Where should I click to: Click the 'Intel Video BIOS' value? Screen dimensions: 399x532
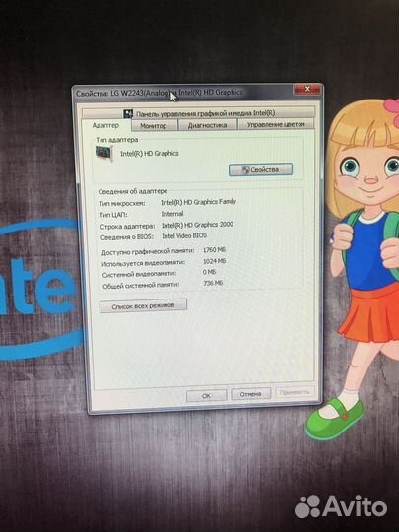click(x=184, y=235)
